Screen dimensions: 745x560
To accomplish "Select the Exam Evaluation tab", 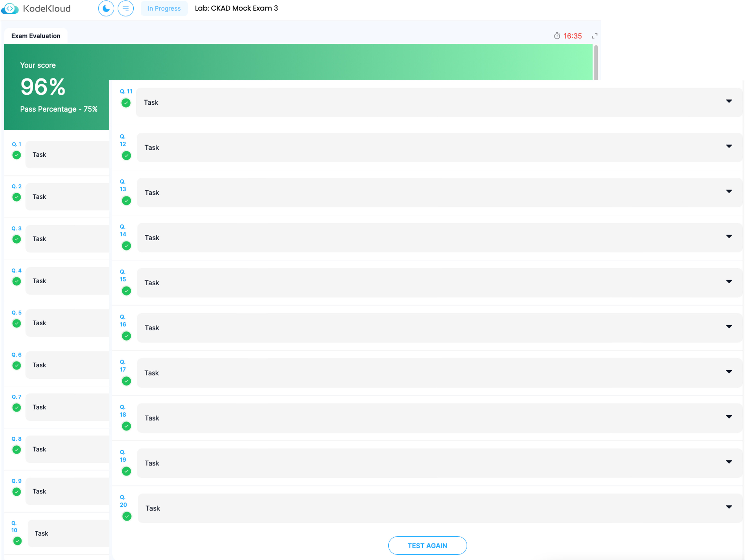I will click(36, 36).
